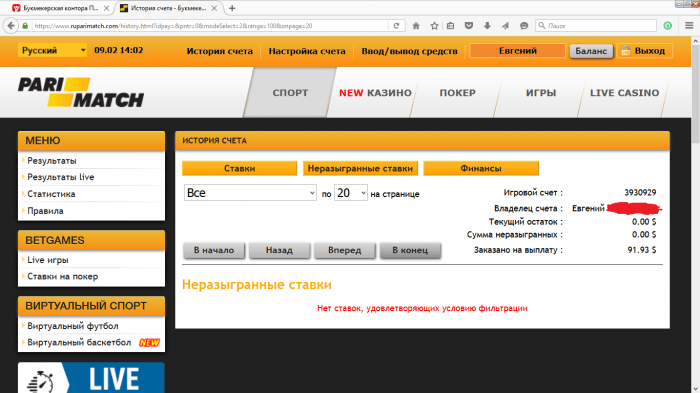Show the Ставки history button

(239, 168)
